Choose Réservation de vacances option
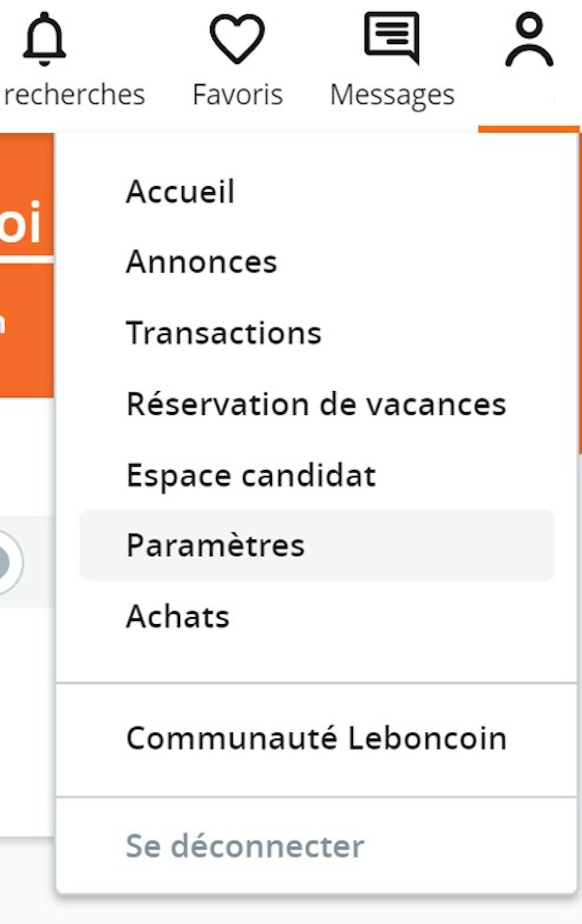Image resolution: width=582 pixels, height=924 pixels. (x=316, y=404)
